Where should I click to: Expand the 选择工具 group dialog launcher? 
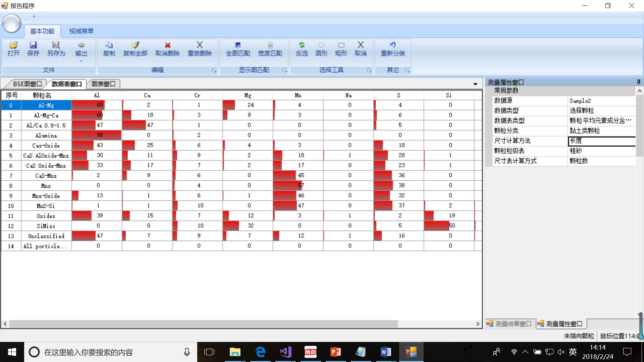point(369,71)
